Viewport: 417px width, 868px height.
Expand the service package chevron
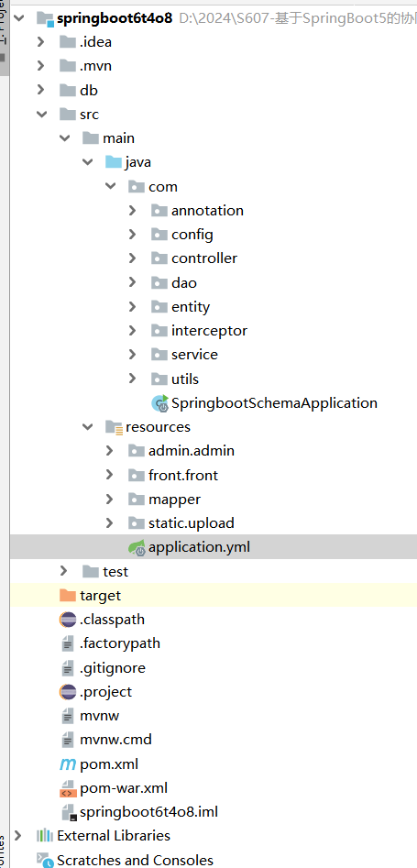coord(132,355)
